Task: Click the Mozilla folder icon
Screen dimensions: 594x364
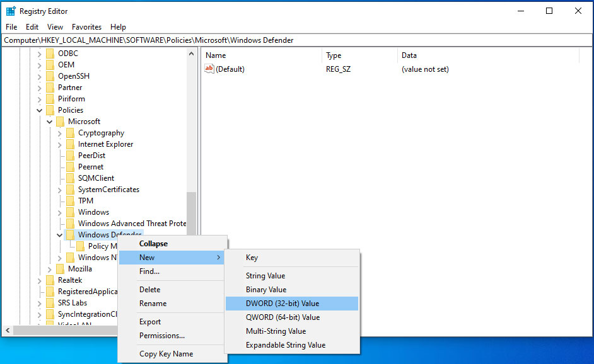Action: pyautogui.click(x=61, y=269)
